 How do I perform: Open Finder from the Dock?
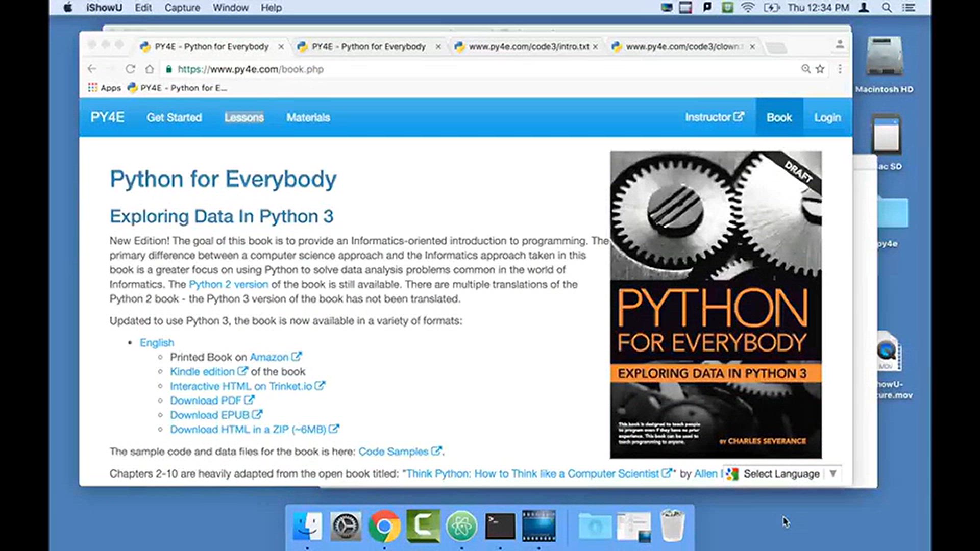pos(307,526)
